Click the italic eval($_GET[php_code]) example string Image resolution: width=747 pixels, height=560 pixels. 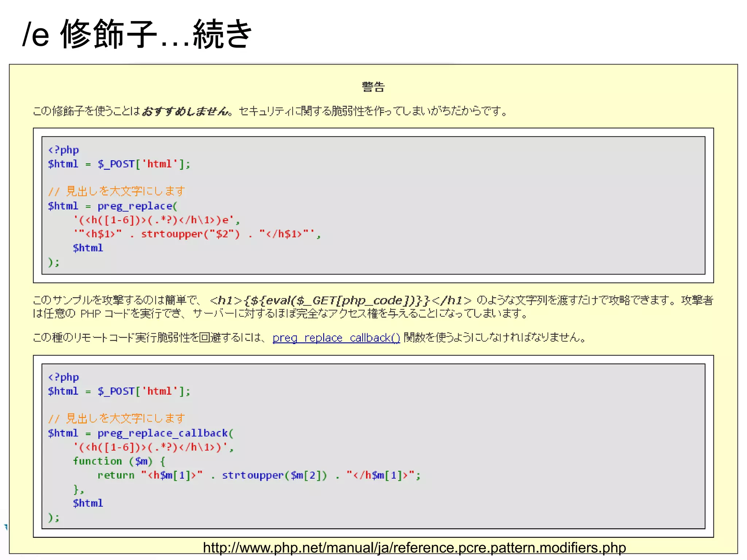340,300
